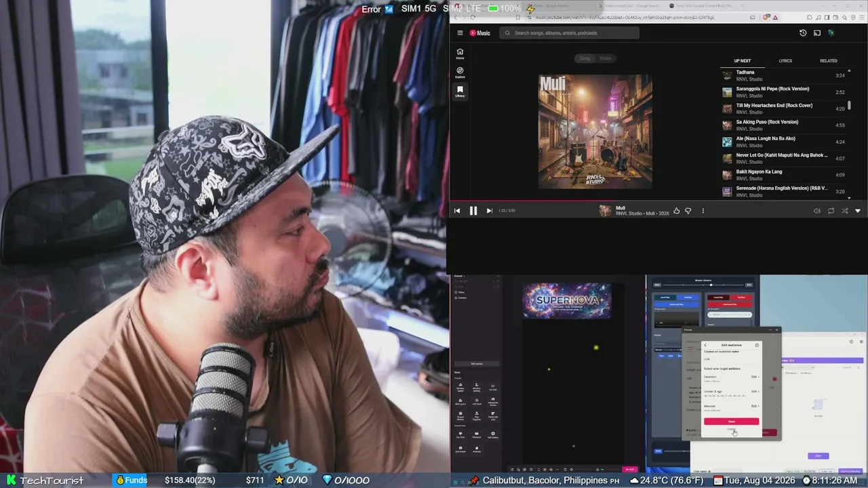The width and height of the screenshot is (868, 488).
Task: Click the purple Start button
Action: click(818, 456)
